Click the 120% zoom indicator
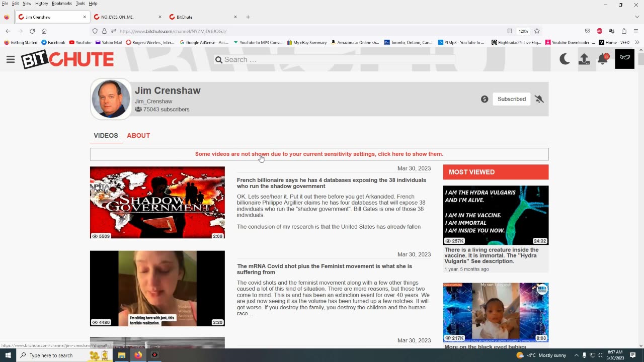Viewport: 644px width, 362px height. click(x=524, y=31)
